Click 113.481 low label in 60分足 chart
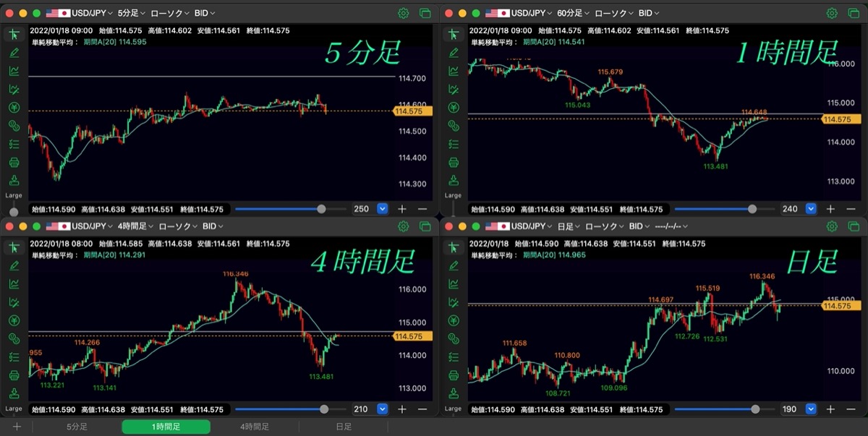Image resolution: width=868 pixels, height=436 pixels. point(717,166)
